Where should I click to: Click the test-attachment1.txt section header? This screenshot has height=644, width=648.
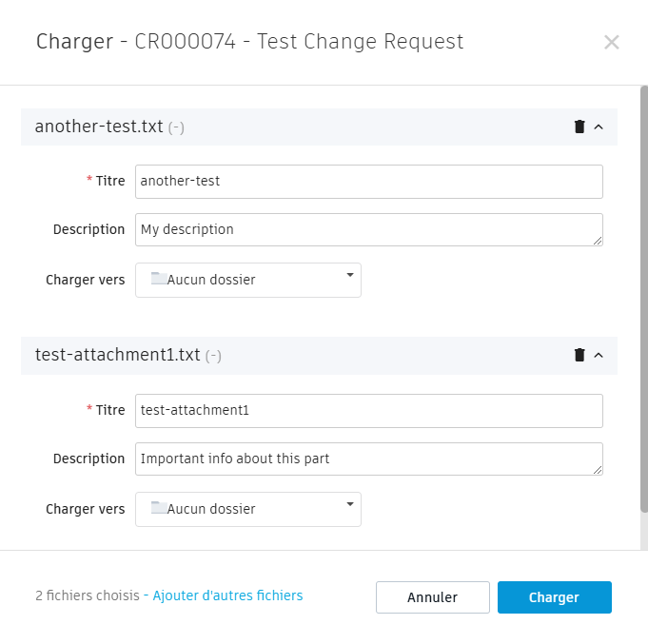tap(285, 355)
